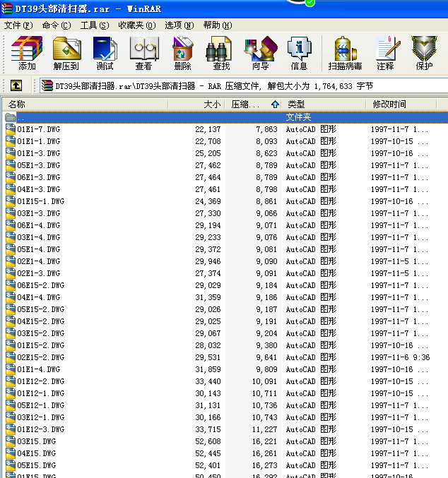Image resolution: width=448 pixels, height=478 pixels.
Task: Select file 02E1-4.DWG
Action: [38, 261]
